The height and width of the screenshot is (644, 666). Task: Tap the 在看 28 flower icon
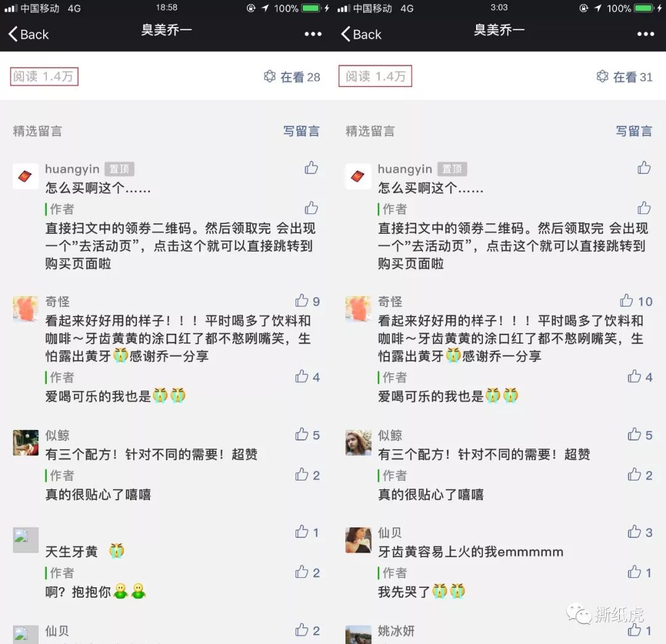(x=269, y=76)
